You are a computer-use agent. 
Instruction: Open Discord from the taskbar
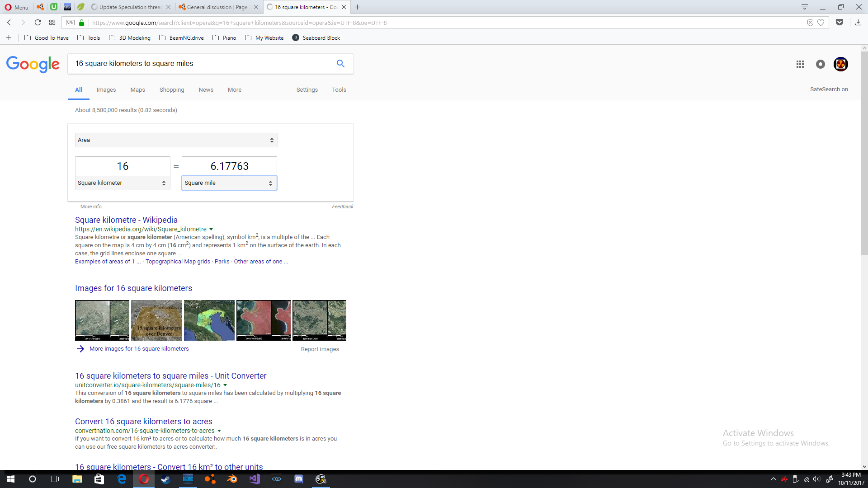298,479
